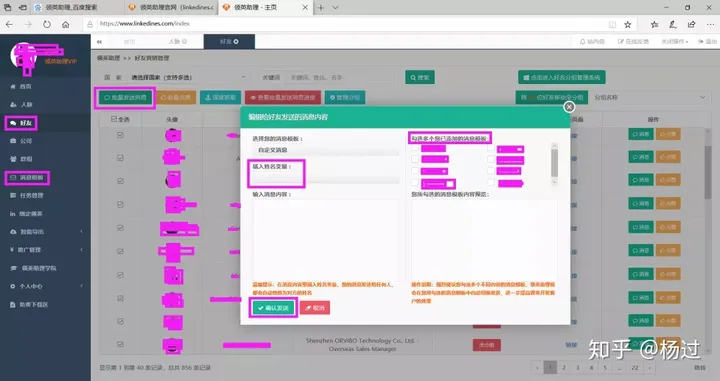
Task: Open the 人脉 connections sidebar item
Action: coord(21,104)
